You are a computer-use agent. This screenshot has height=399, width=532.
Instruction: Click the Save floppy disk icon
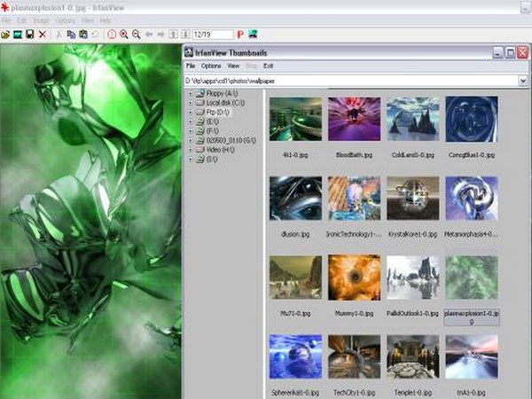29,34
